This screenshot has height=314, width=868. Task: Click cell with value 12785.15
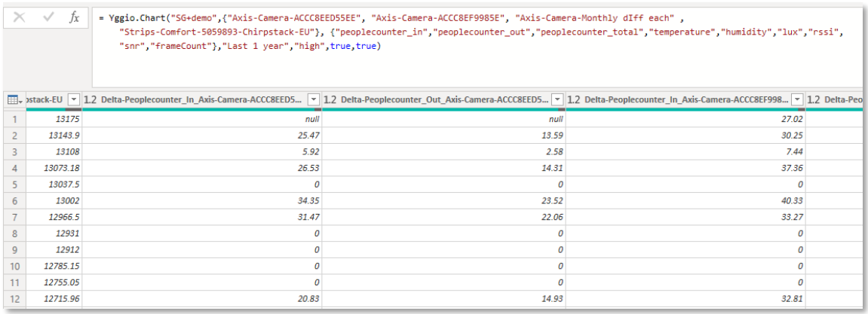pos(54,266)
